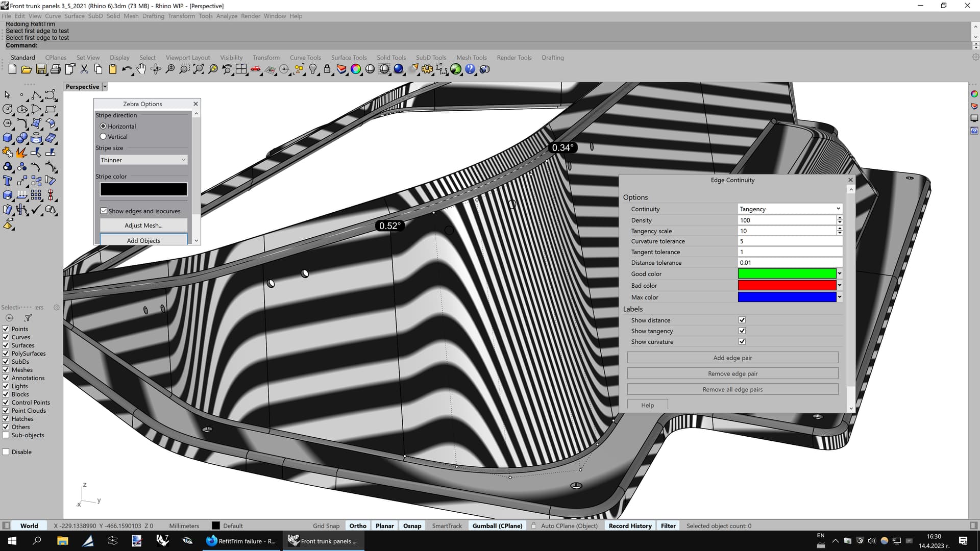Enable the Sub-objects selection filter
The image size is (980, 551).
point(6,435)
